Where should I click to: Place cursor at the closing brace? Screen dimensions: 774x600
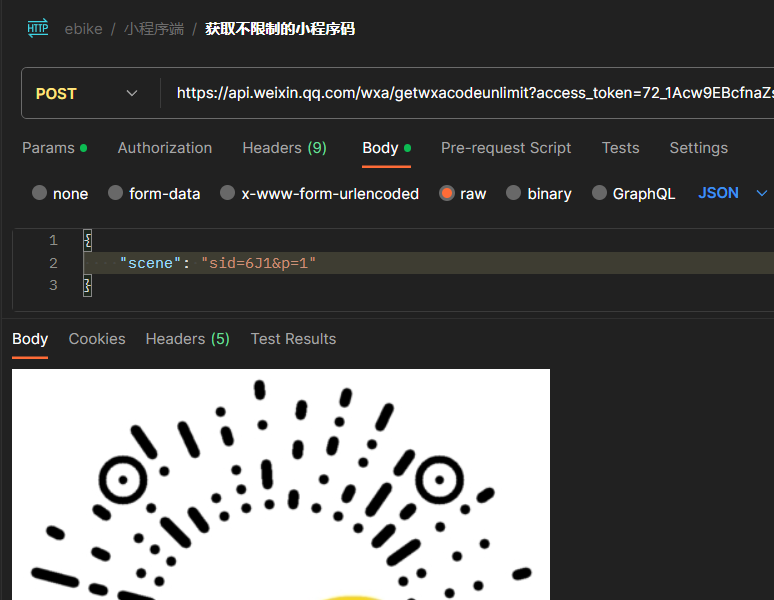click(x=87, y=285)
